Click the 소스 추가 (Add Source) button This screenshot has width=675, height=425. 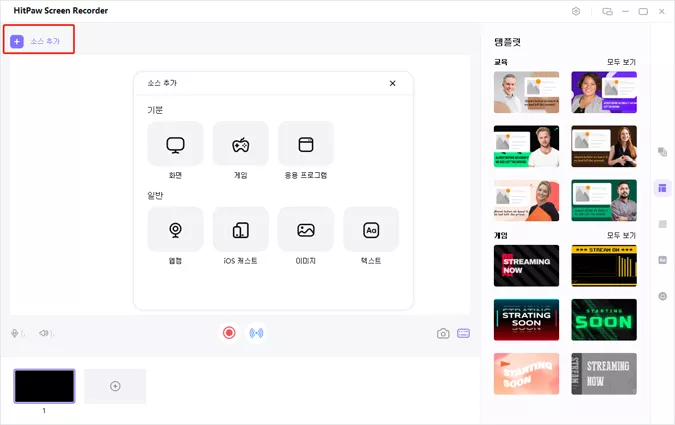pyautogui.click(x=36, y=41)
